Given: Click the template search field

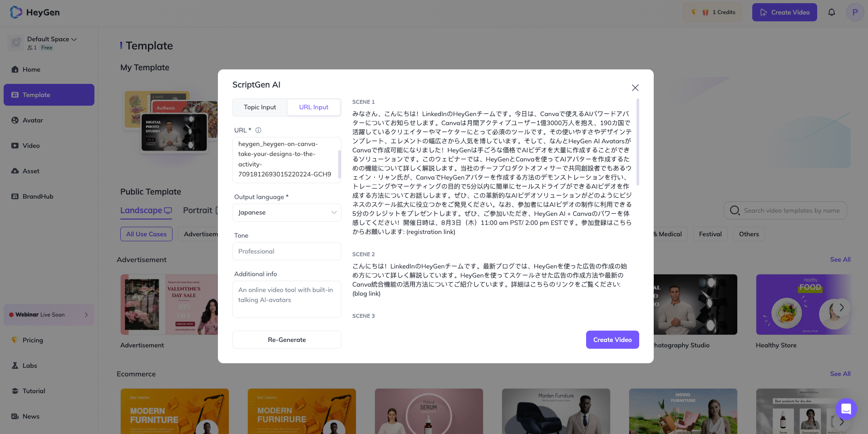Looking at the screenshot, I should coord(785,210).
